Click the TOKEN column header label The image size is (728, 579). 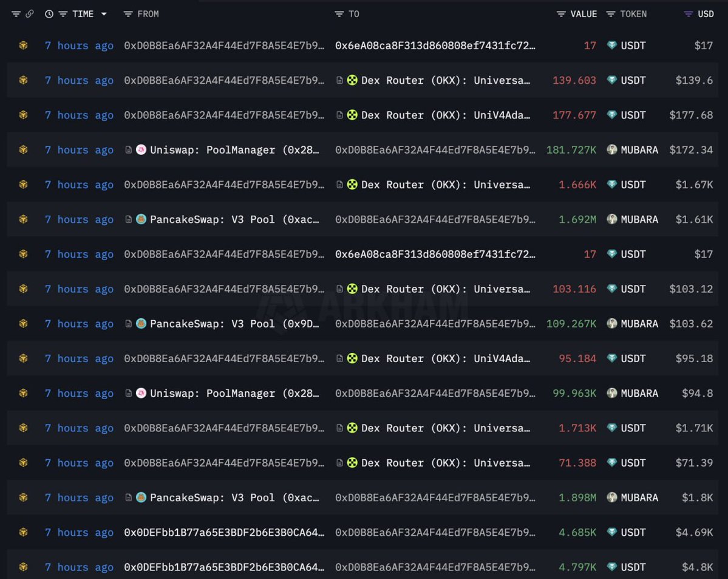pyautogui.click(x=633, y=14)
